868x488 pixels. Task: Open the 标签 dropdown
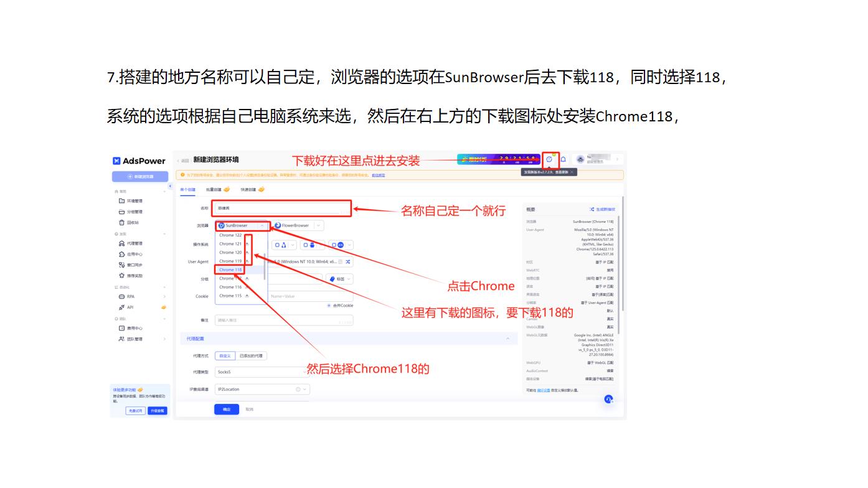tap(340, 279)
